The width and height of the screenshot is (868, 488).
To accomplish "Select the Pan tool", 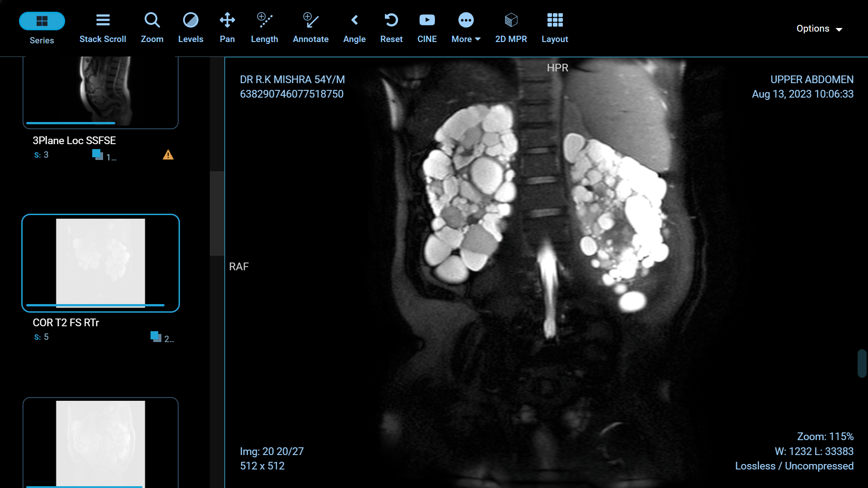I will point(227,27).
